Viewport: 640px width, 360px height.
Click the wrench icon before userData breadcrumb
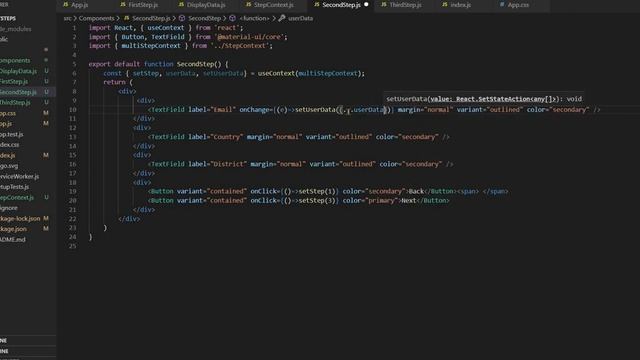pyautogui.click(x=282, y=18)
